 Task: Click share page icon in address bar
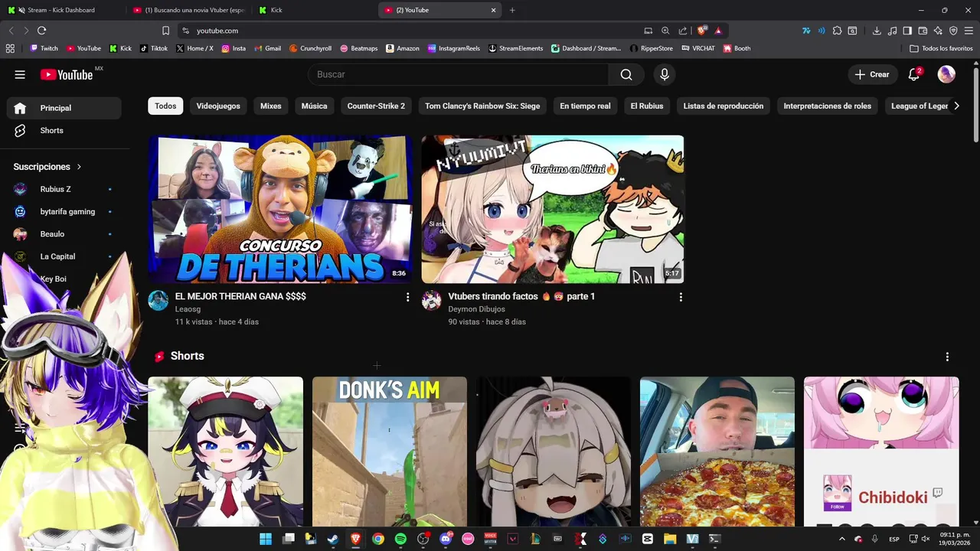tap(683, 31)
